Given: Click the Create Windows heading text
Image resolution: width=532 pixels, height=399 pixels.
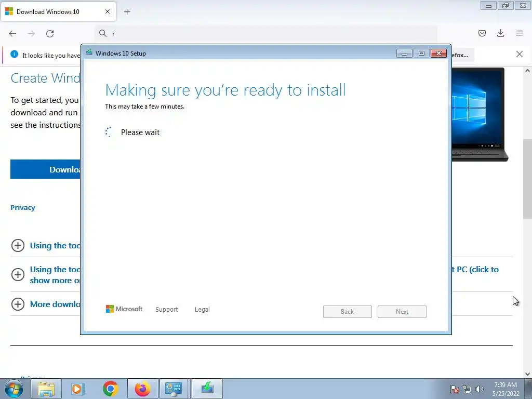Looking at the screenshot, I should 46,78.
